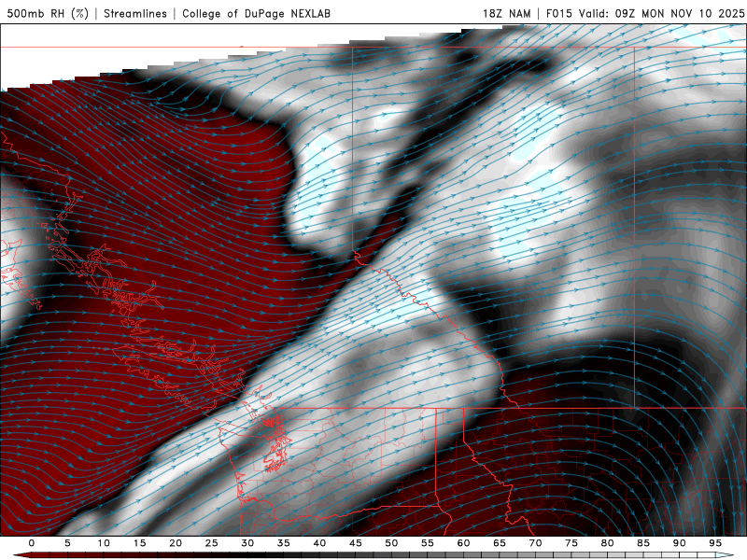Select the "18Z NAM" model run label
This screenshot has height=560, width=747.
point(507,13)
